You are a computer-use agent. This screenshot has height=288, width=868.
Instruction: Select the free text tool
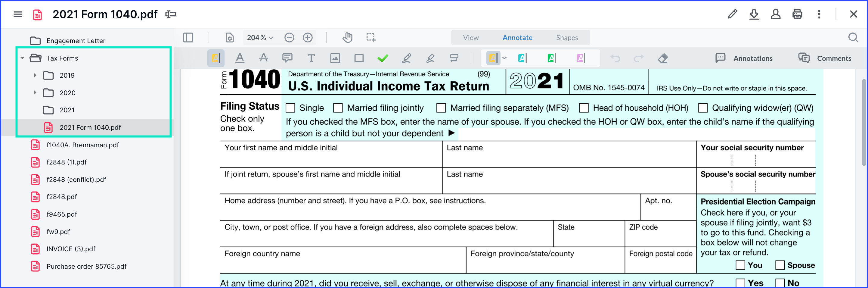pyautogui.click(x=311, y=58)
